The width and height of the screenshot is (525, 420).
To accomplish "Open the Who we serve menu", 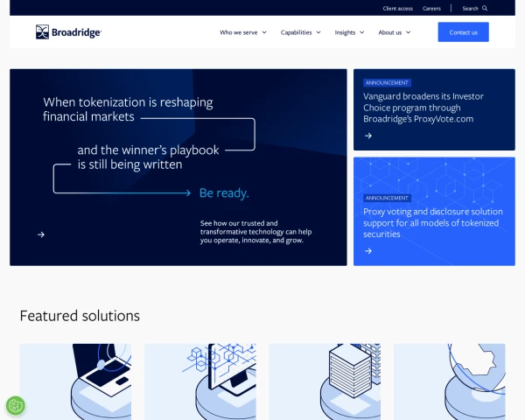I will click(238, 32).
